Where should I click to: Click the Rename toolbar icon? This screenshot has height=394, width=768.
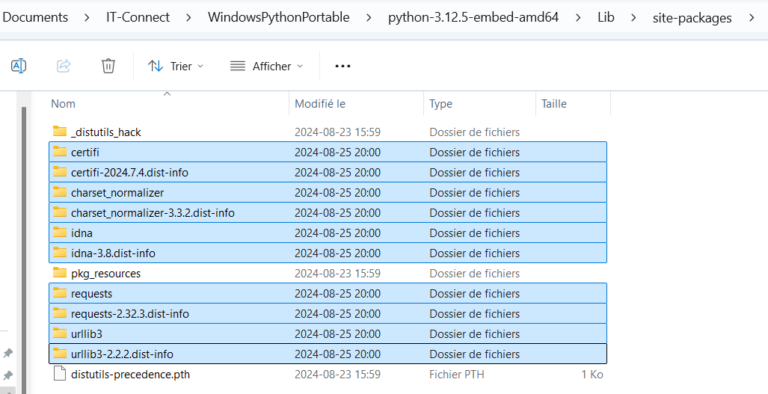19,66
